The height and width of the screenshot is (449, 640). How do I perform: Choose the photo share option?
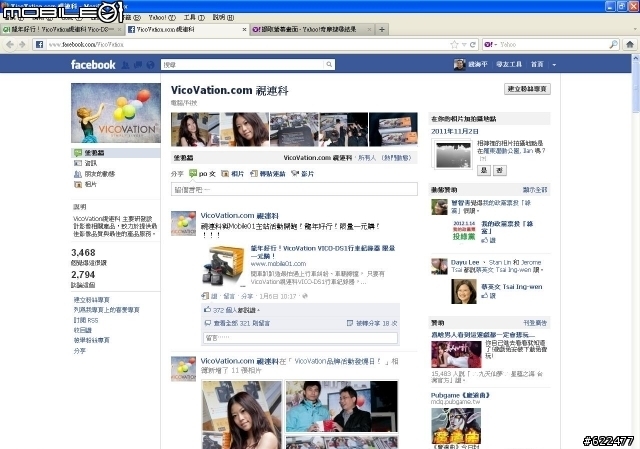click(232, 173)
